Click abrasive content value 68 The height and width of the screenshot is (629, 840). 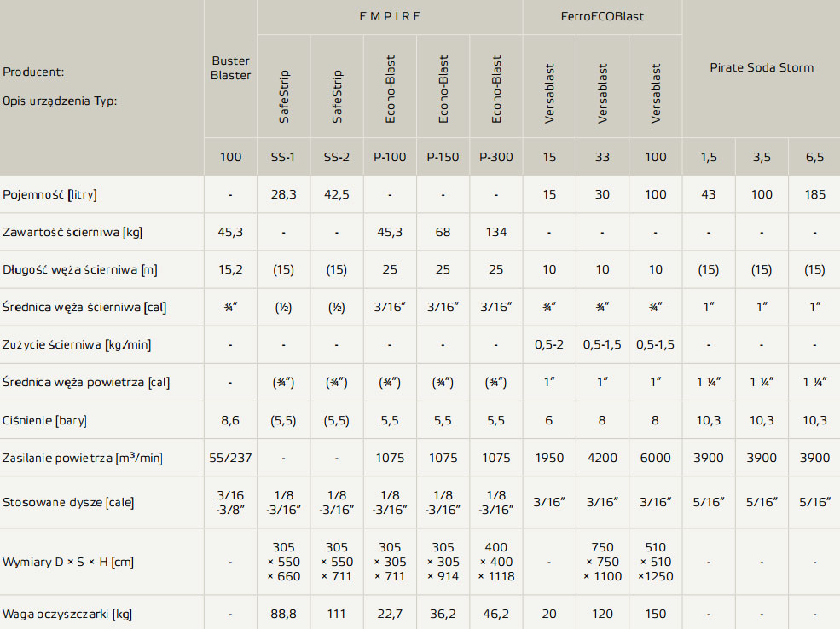443,232
